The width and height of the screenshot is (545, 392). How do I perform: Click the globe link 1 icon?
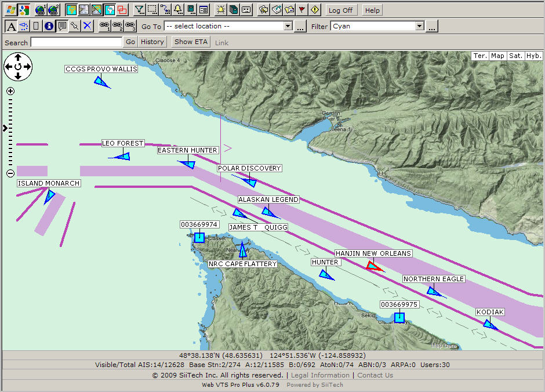point(41,10)
